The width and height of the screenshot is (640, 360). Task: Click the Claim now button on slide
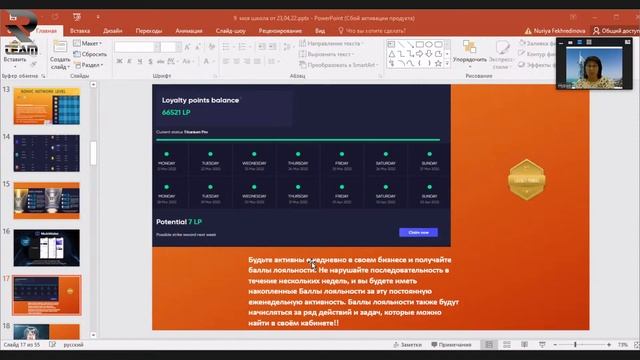pos(418,232)
